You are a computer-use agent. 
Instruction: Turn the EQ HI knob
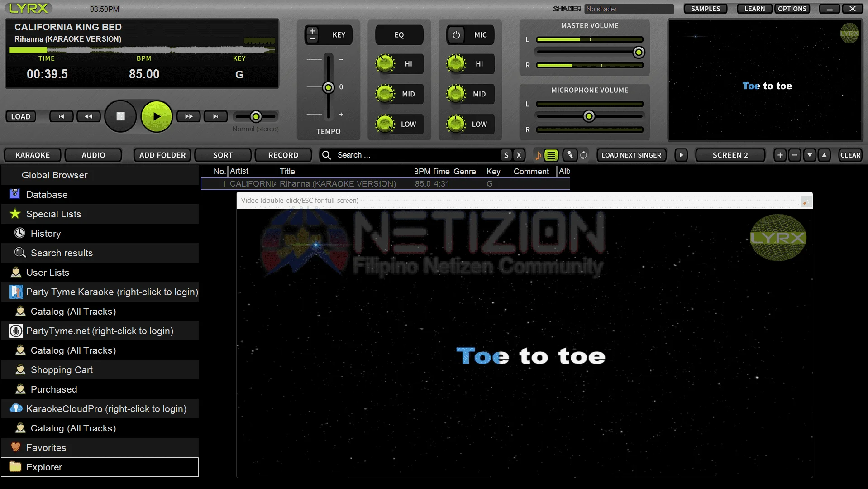(x=385, y=64)
